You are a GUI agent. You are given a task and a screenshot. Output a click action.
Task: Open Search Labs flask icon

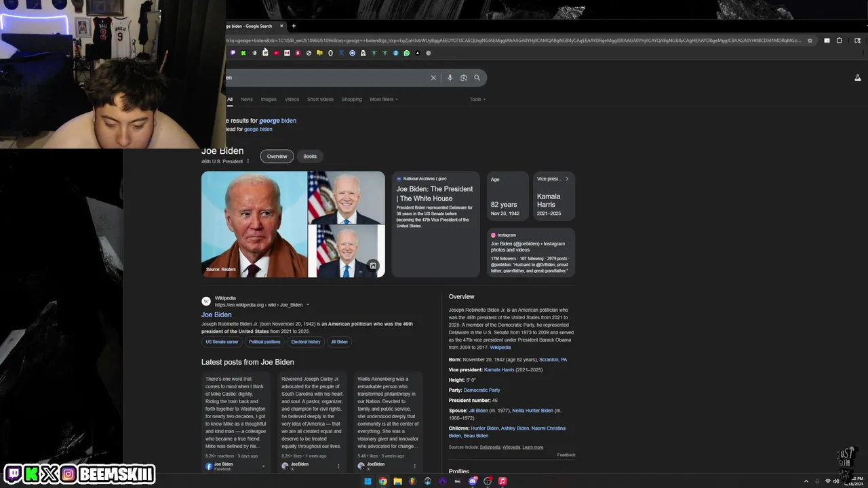click(858, 78)
